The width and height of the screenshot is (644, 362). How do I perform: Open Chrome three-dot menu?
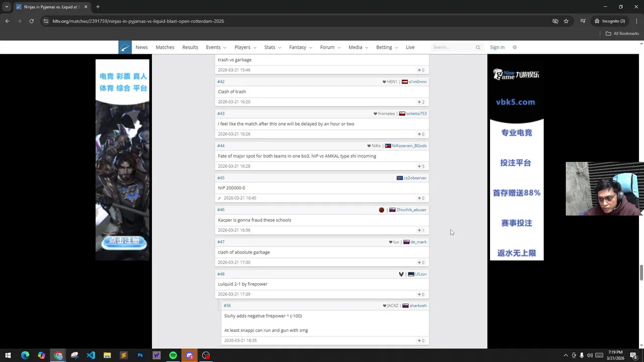(636, 21)
